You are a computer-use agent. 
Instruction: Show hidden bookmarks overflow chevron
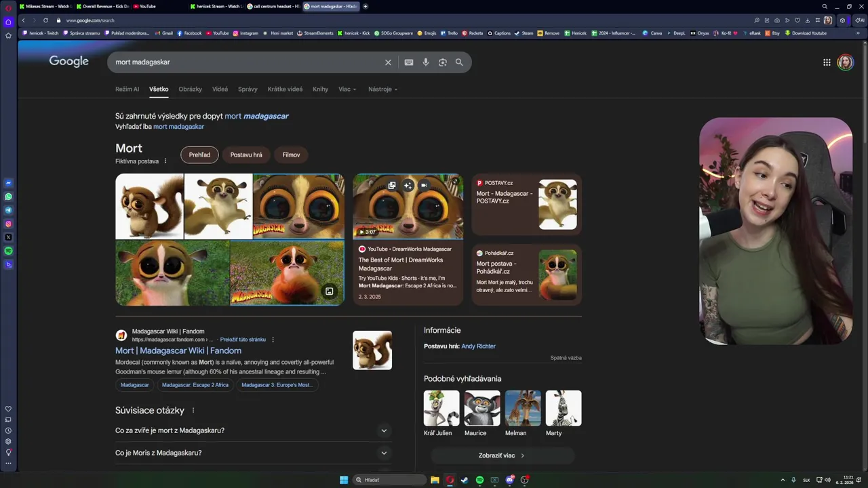(x=858, y=33)
